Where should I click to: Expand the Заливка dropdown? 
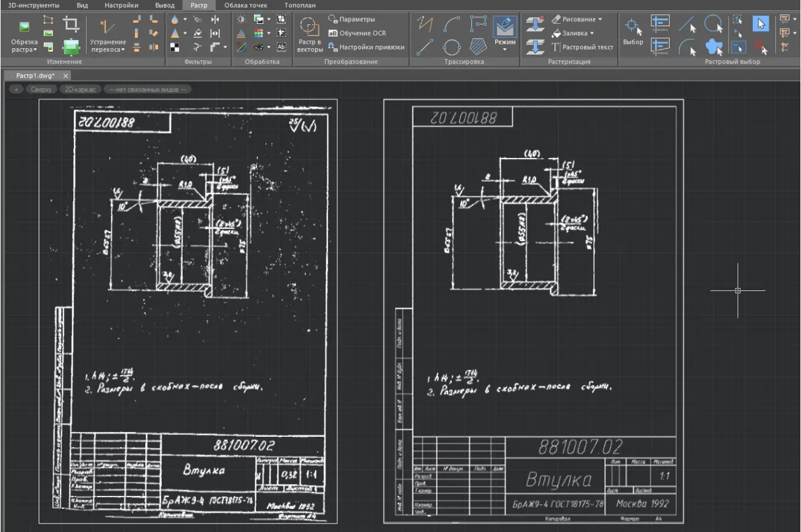pyautogui.click(x=573, y=34)
